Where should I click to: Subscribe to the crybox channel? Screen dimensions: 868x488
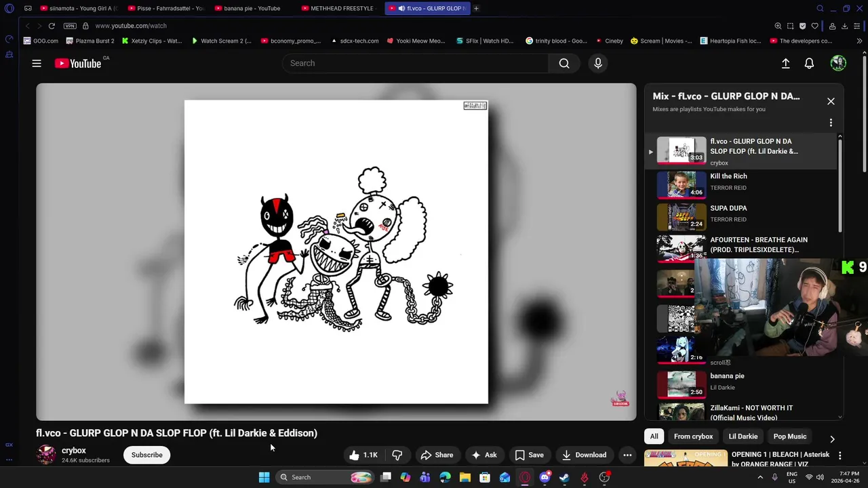pyautogui.click(x=147, y=455)
